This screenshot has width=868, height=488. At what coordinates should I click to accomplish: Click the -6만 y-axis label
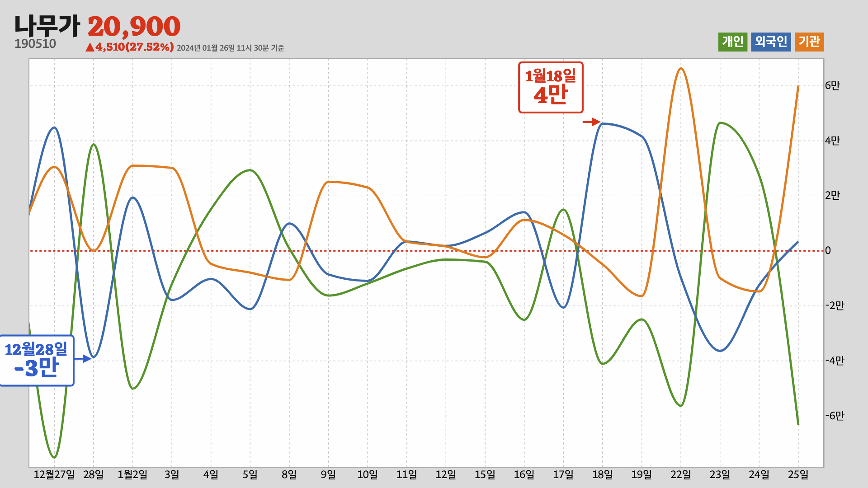[x=835, y=416]
